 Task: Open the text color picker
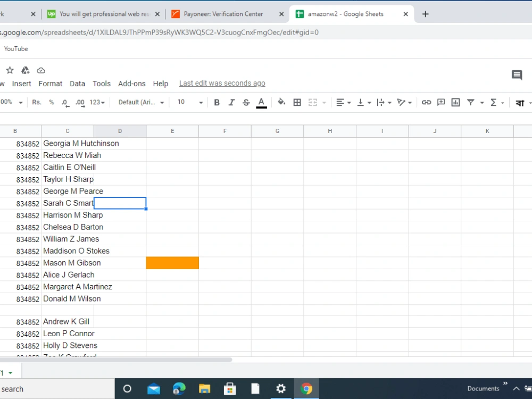[x=261, y=103]
